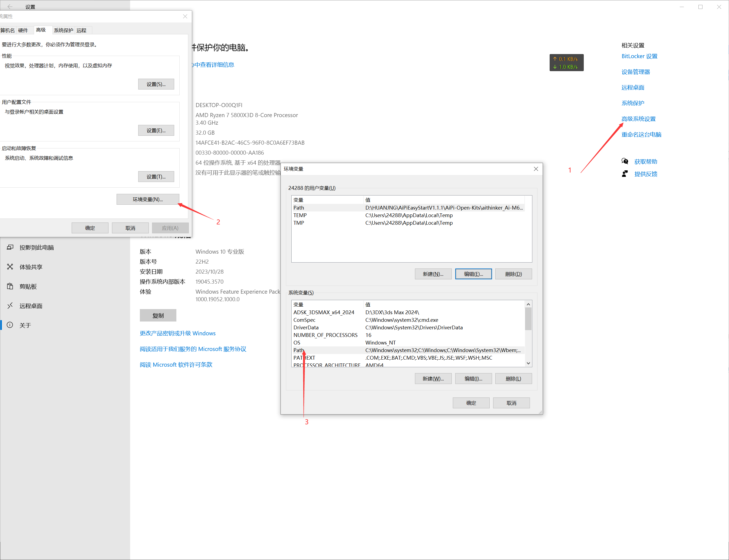Click the Get help chat icon

pos(625,162)
